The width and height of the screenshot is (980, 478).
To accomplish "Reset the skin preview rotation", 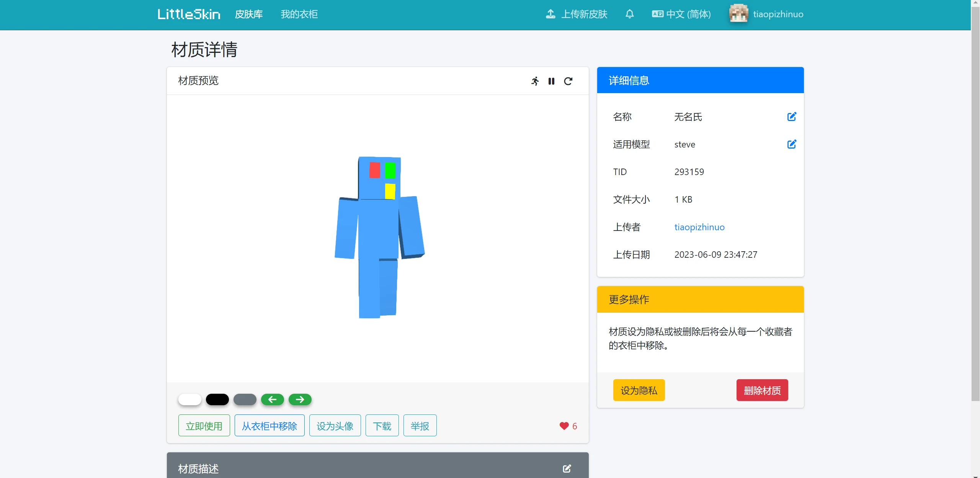I will (x=568, y=81).
